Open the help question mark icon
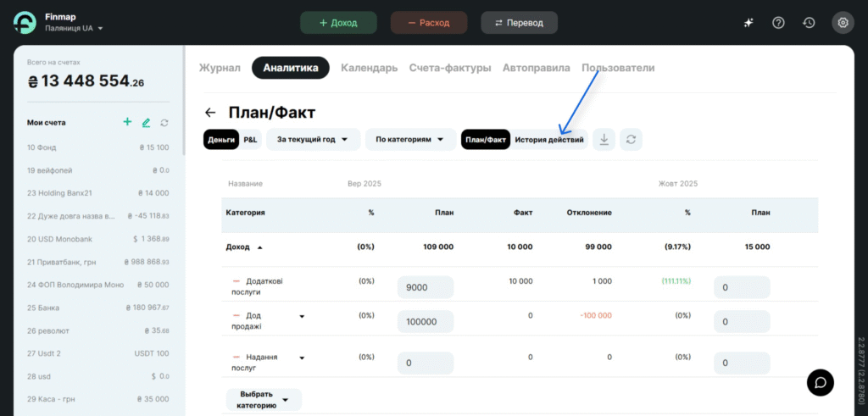The width and height of the screenshot is (868, 416). pyautogui.click(x=778, y=23)
